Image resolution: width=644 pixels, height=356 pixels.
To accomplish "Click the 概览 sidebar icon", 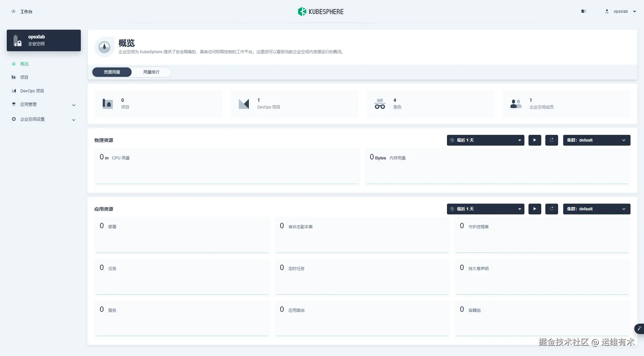I will click(14, 64).
